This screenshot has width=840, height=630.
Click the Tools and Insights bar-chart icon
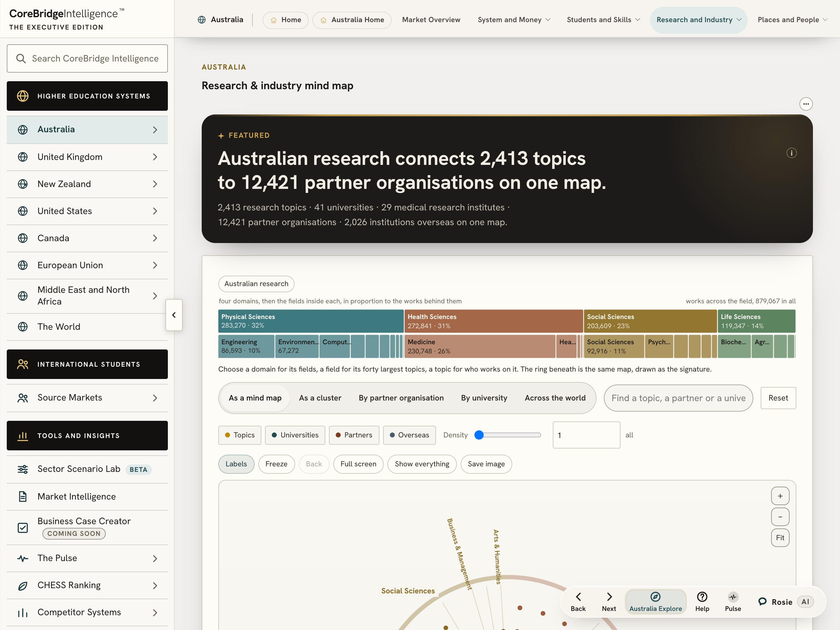coord(23,436)
